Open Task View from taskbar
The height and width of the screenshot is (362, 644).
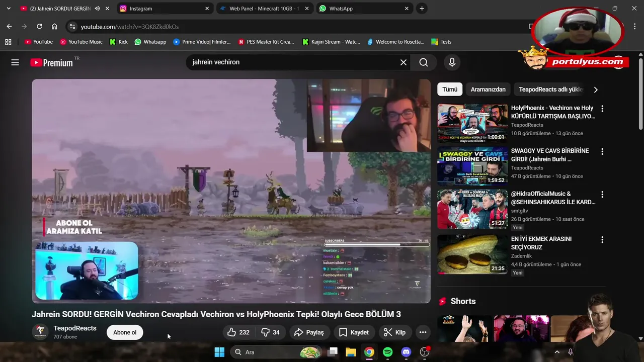tap(332, 352)
